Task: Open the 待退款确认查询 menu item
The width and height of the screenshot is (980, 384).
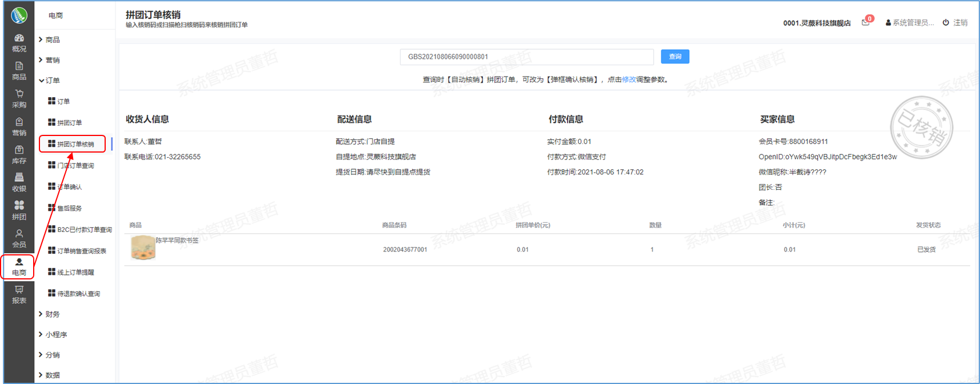Action: 74,293
